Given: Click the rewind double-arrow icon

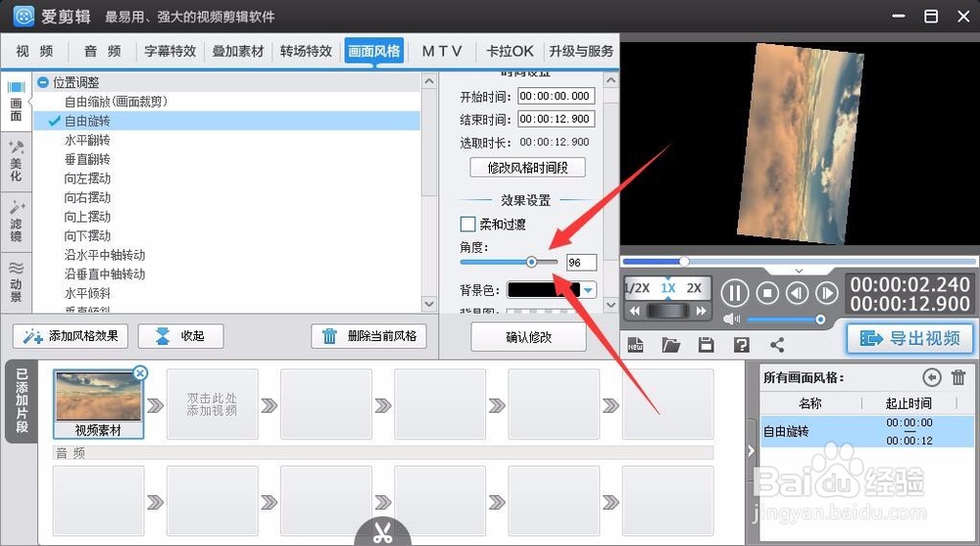Looking at the screenshot, I should (x=635, y=310).
